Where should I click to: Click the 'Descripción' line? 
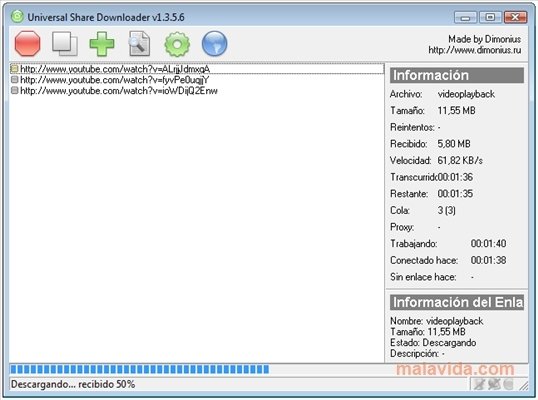coord(417,353)
